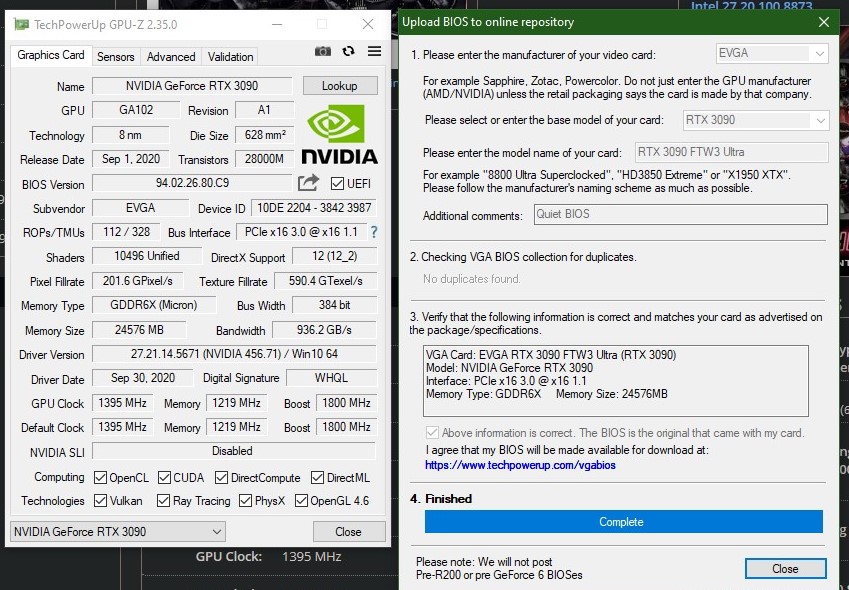Click the NVIDIA logo in GPU-Z
849x590 pixels.
pos(339,134)
